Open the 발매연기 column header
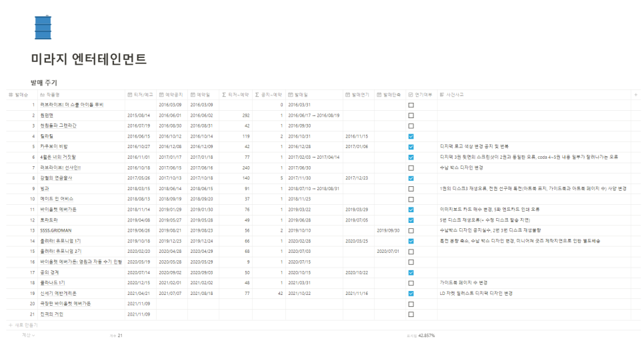Viewport: 644px width, 343px height. 357,95
